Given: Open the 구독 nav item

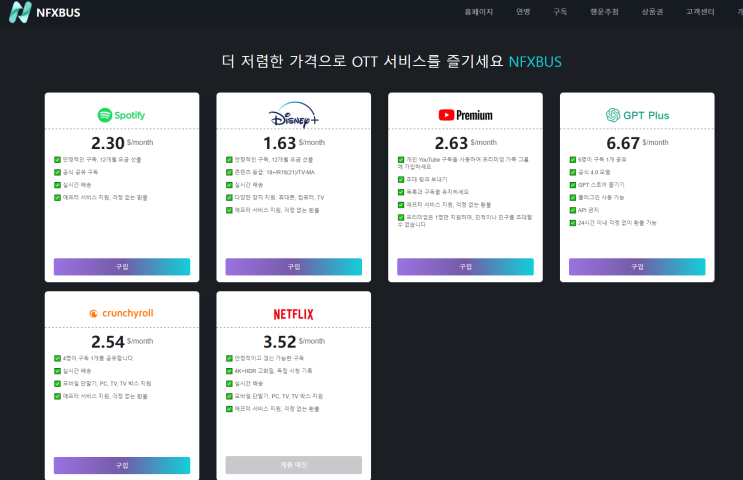Looking at the screenshot, I should click(x=560, y=12).
